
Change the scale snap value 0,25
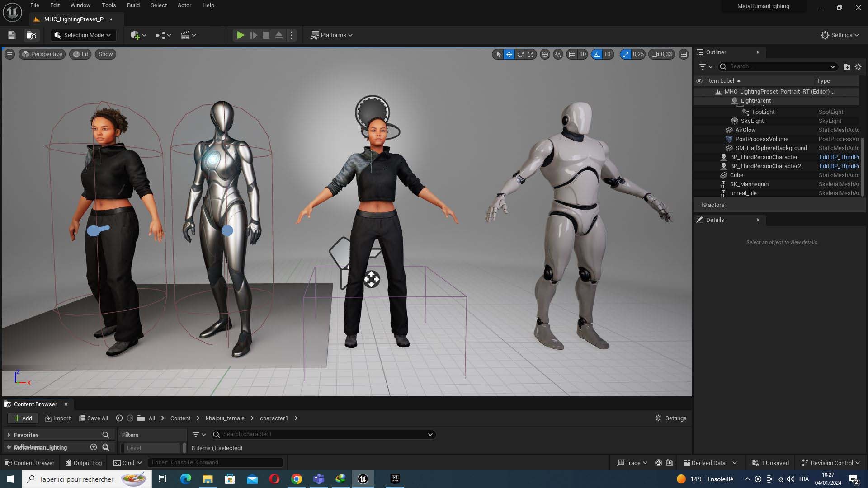[x=638, y=54]
